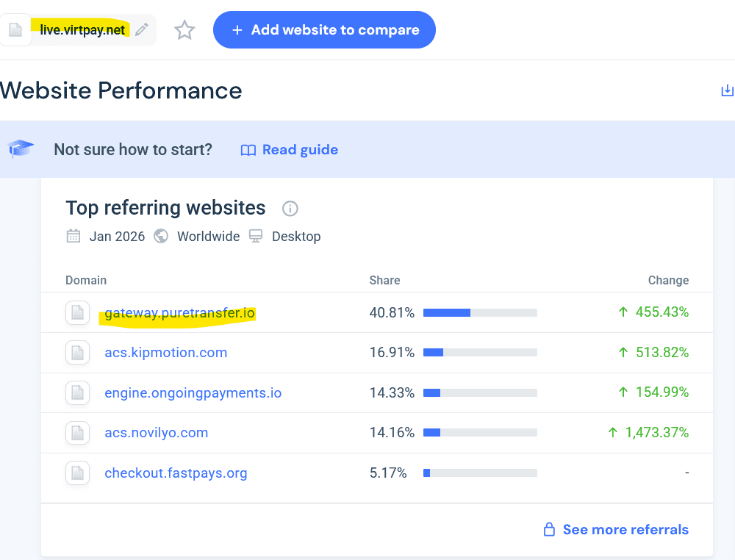Click the download icon for Website Performance
Image resolution: width=735 pixels, height=560 pixels.
(x=728, y=90)
